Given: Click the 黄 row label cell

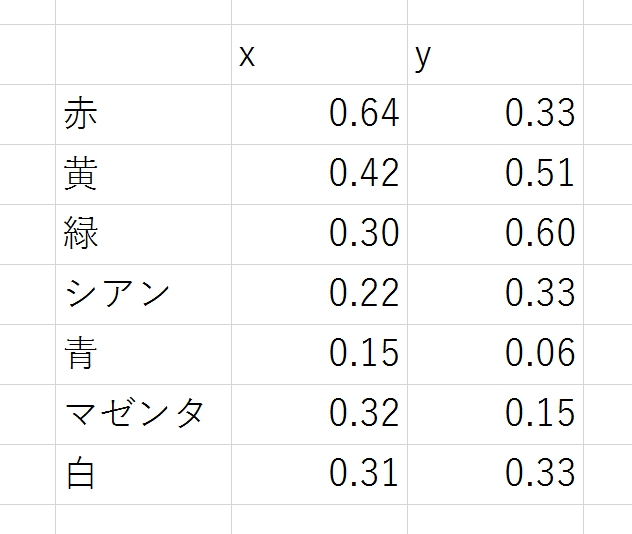Looking at the screenshot, I should point(143,174).
